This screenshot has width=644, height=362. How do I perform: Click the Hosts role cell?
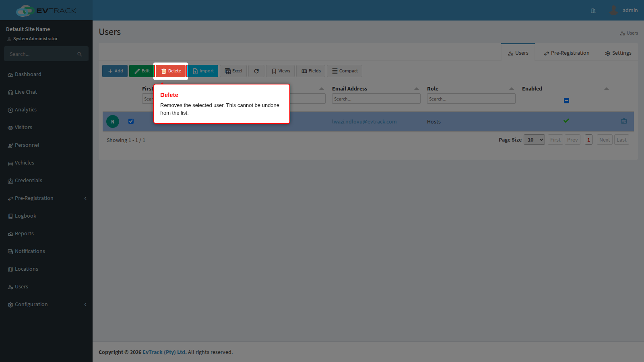(434, 122)
